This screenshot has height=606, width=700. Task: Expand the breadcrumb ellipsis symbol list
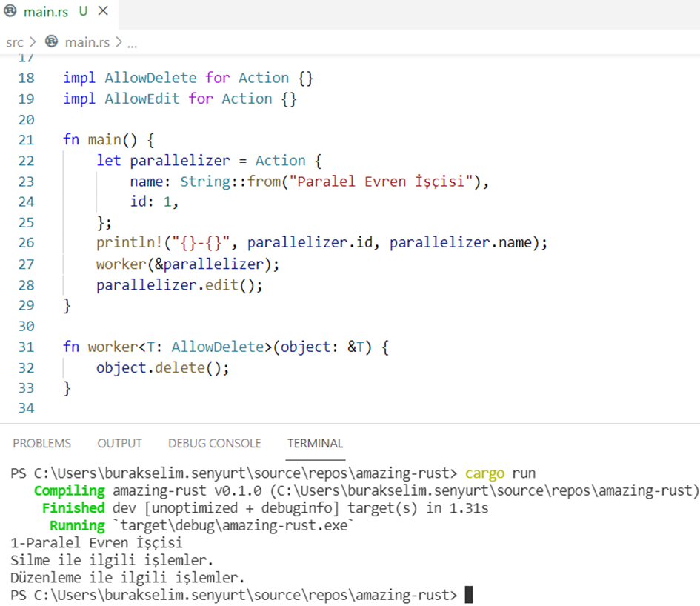(x=132, y=43)
